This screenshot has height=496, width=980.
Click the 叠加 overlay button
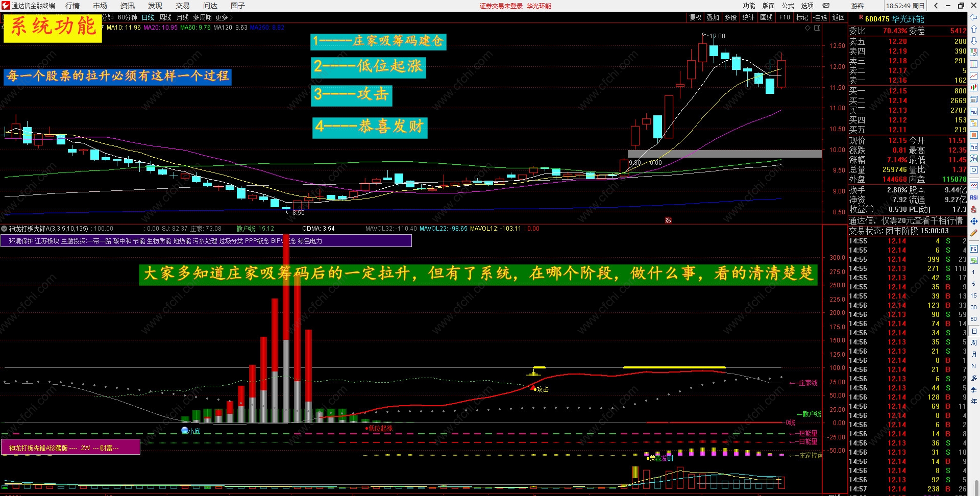click(x=713, y=17)
